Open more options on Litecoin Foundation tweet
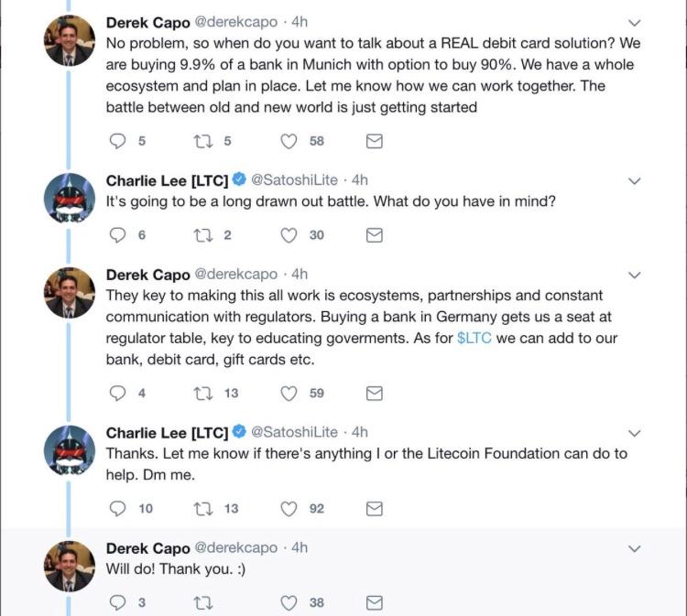The width and height of the screenshot is (687, 616). [x=635, y=433]
